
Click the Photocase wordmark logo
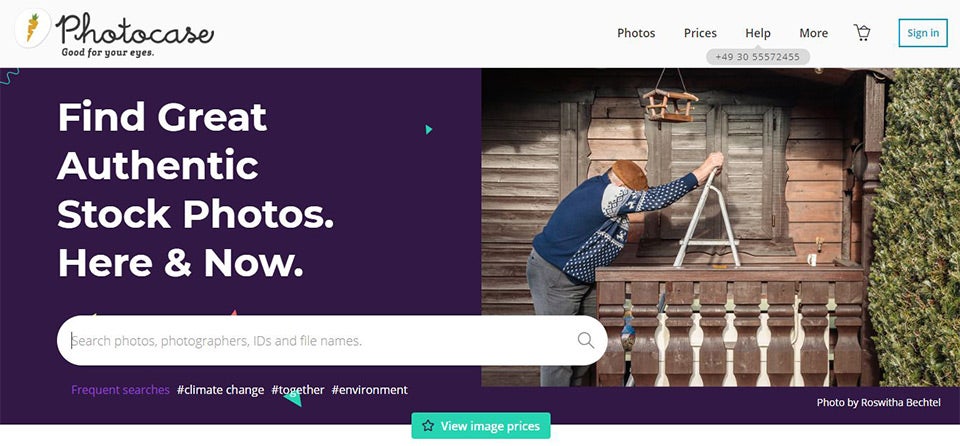pyautogui.click(x=135, y=29)
